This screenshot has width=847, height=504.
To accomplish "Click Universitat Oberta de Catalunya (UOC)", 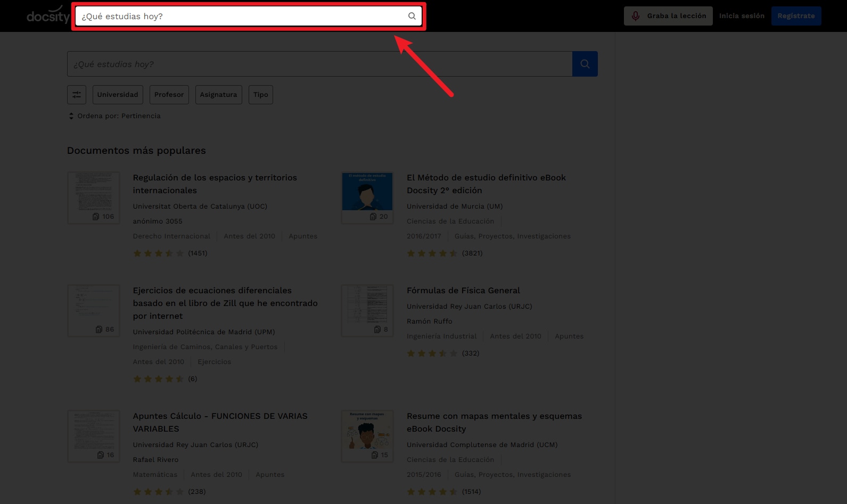I will pos(200,206).
